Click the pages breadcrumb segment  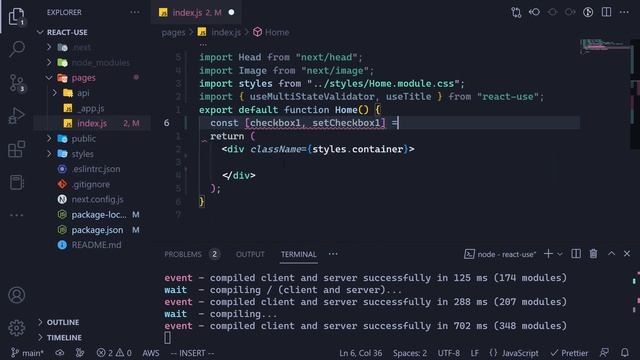pos(173,32)
